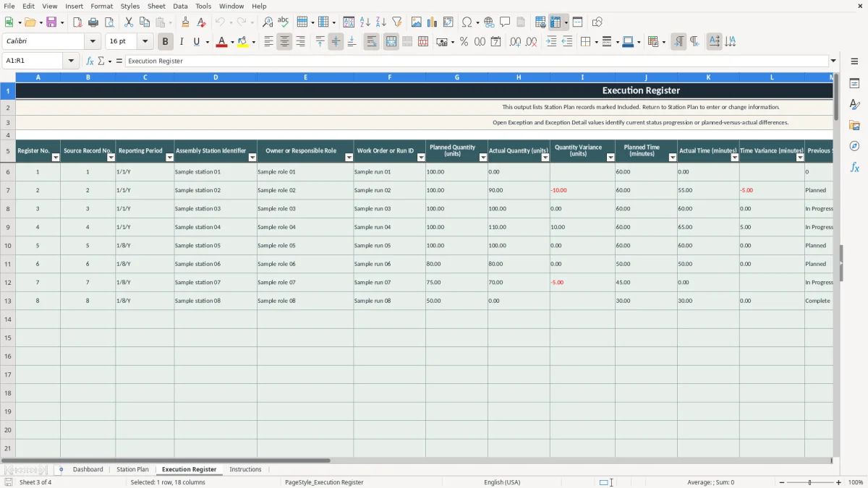The width and height of the screenshot is (868, 488).
Task: Click the AutoFilter funnel icon
Action: 397,22
